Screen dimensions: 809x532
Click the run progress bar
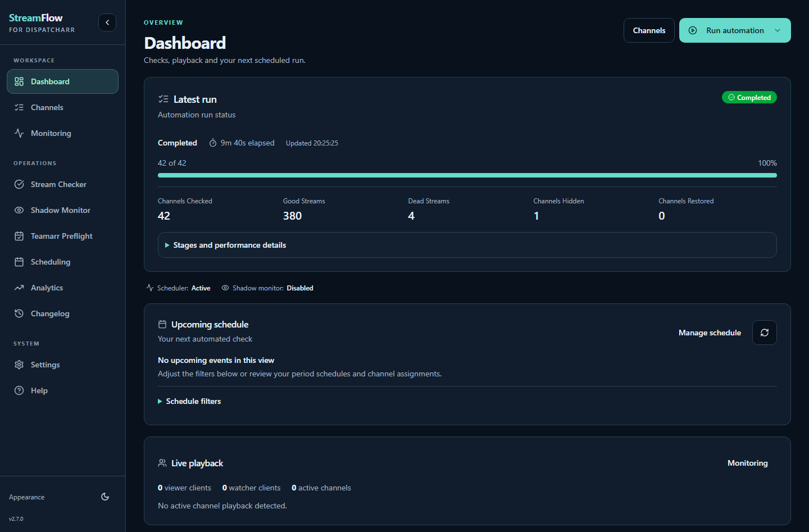click(467, 175)
